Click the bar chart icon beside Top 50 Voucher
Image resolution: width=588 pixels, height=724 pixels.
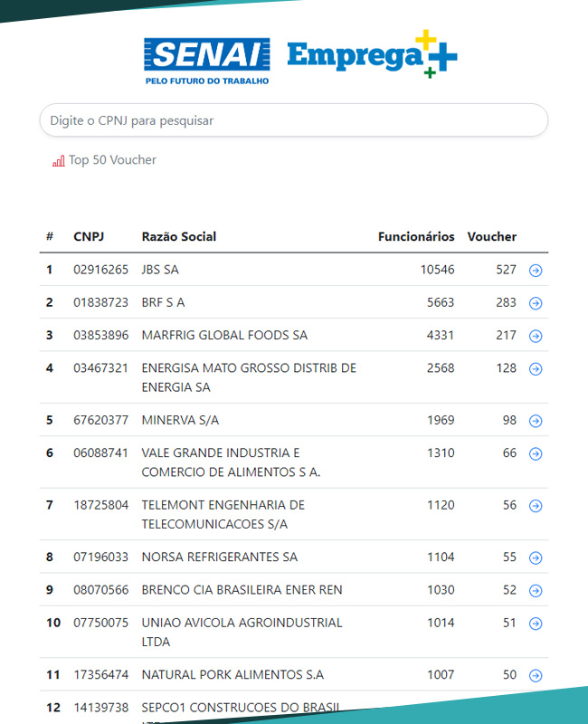(59, 161)
